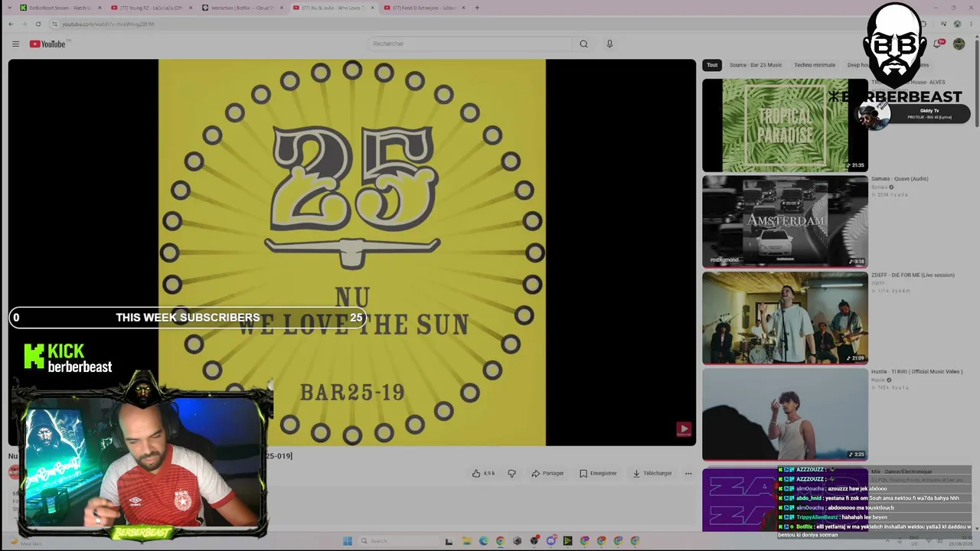Open Hustle - TI RIRI video title

tap(916, 372)
